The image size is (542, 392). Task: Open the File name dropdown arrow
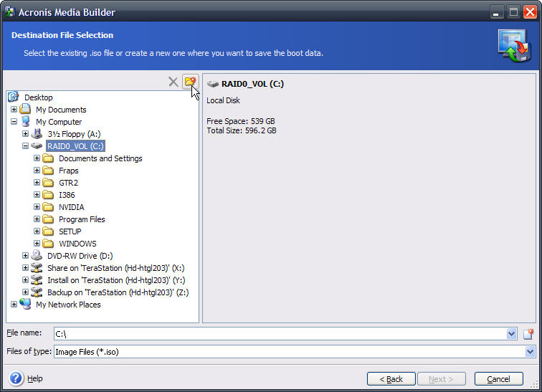coord(511,334)
